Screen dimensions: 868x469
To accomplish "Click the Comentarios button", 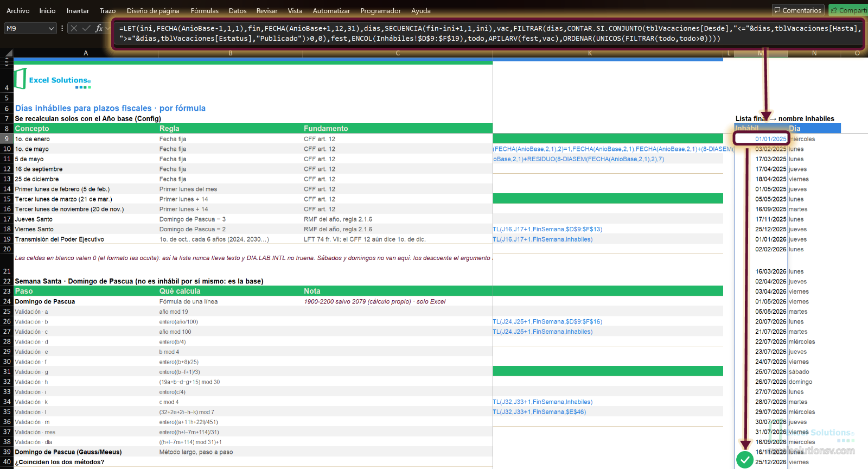I will (x=798, y=10).
